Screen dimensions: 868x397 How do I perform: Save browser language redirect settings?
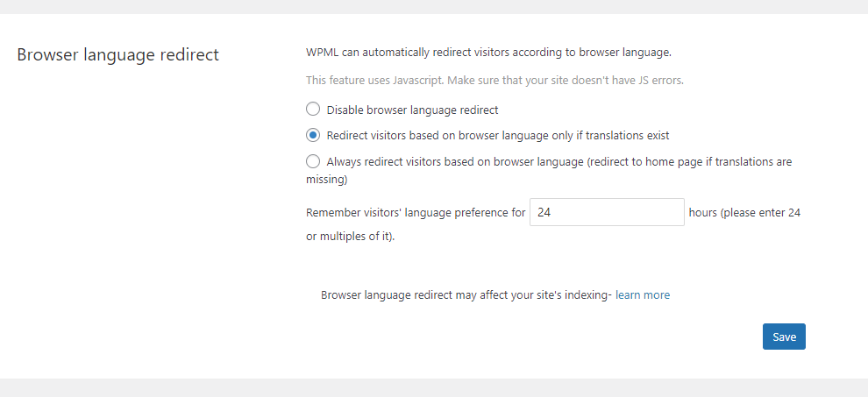784,337
